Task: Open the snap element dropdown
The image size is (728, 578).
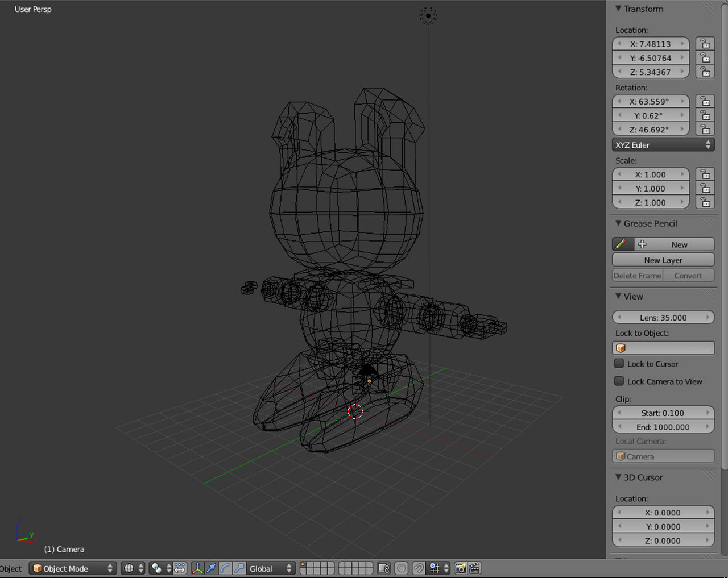Action: click(x=439, y=568)
